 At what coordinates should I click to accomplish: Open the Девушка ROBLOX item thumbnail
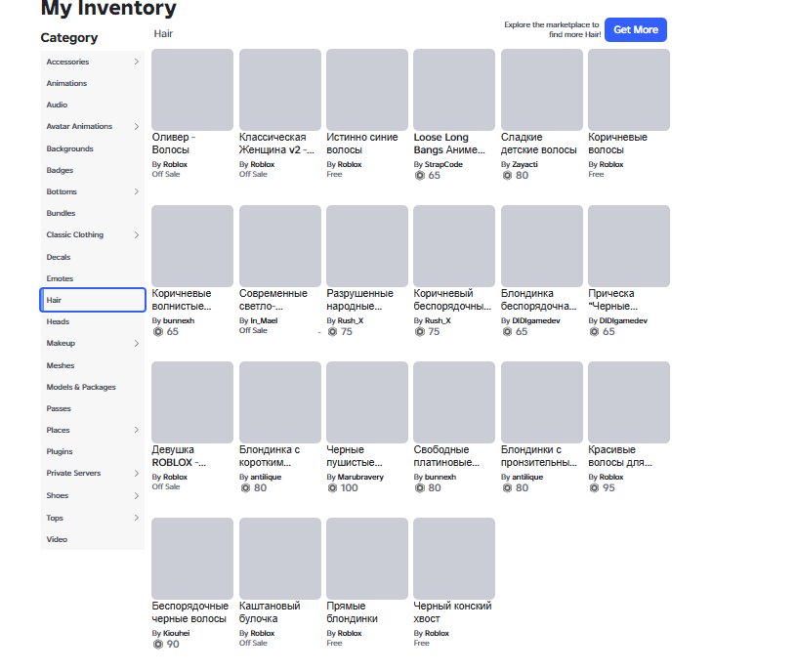pos(192,402)
